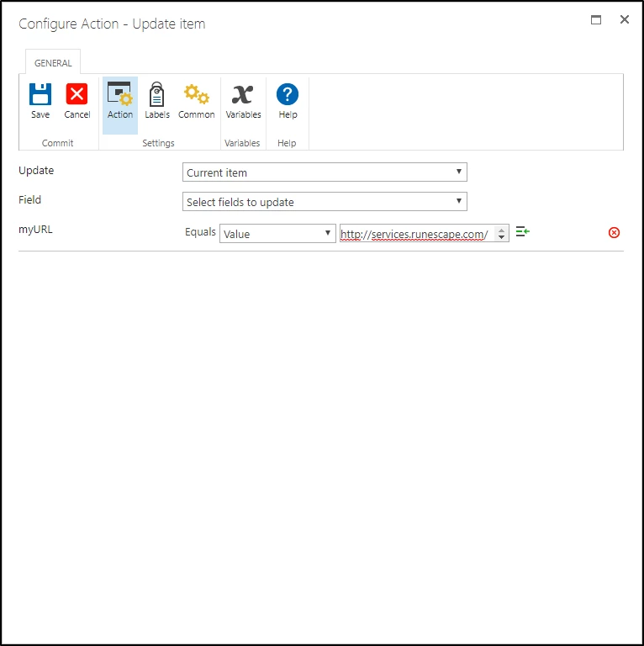This screenshot has width=644, height=646.
Task: Close the Configure Action dialog
Action: [x=624, y=19]
